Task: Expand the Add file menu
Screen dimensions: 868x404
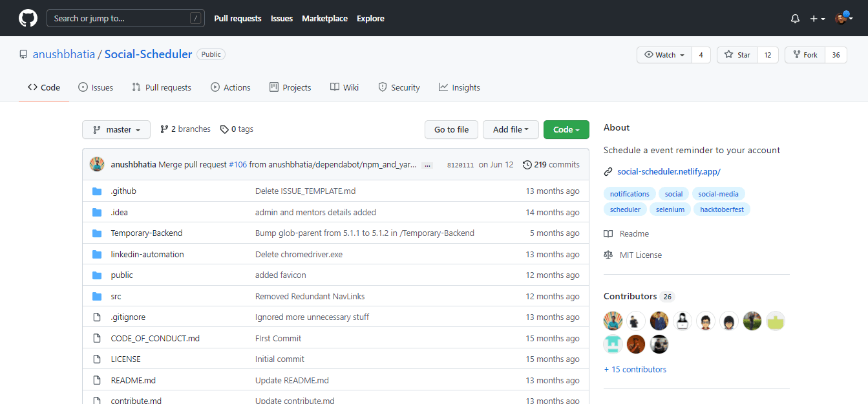Action: point(511,129)
